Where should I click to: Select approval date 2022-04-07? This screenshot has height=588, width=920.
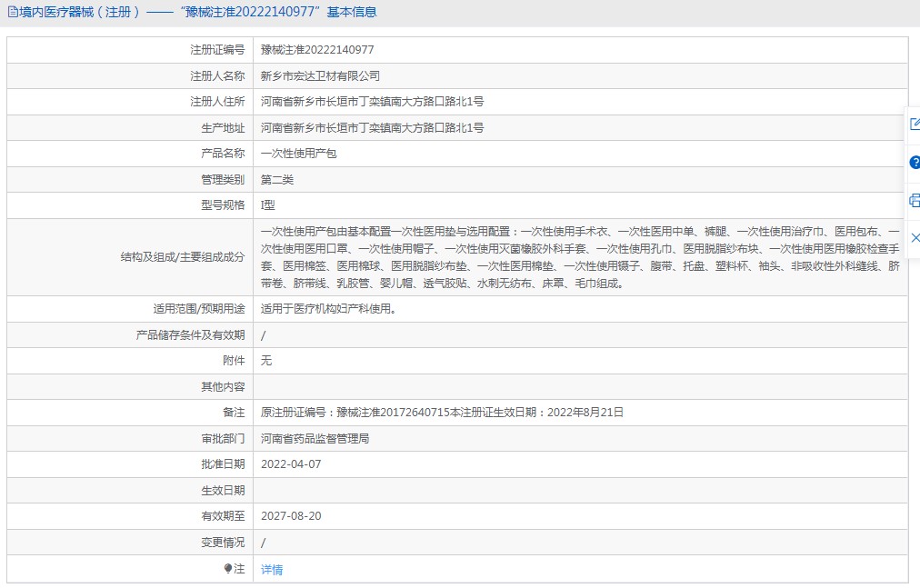291,464
